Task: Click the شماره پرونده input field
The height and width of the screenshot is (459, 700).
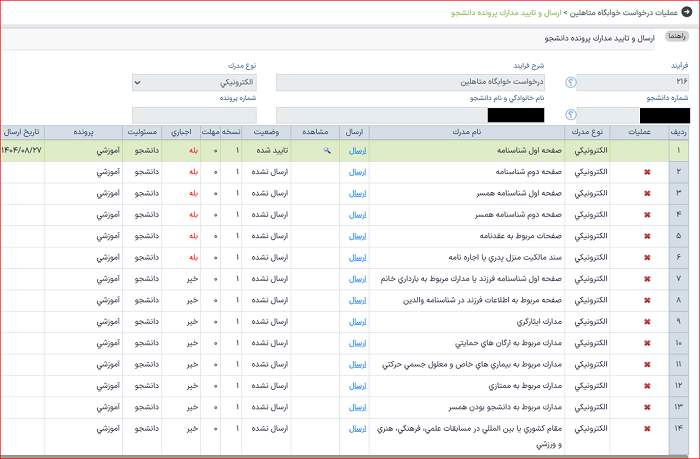Action: [194, 115]
